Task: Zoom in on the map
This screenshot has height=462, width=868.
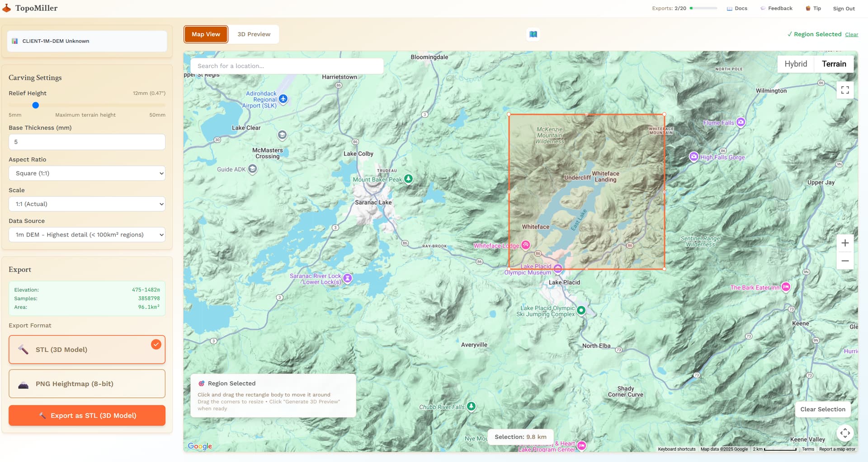Action: [x=844, y=243]
